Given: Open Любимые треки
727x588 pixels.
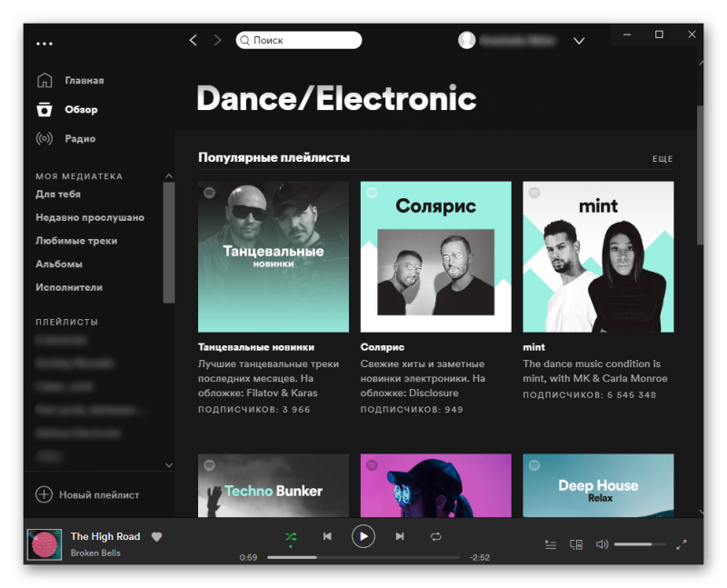Looking at the screenshot, I should click(76, 241).
